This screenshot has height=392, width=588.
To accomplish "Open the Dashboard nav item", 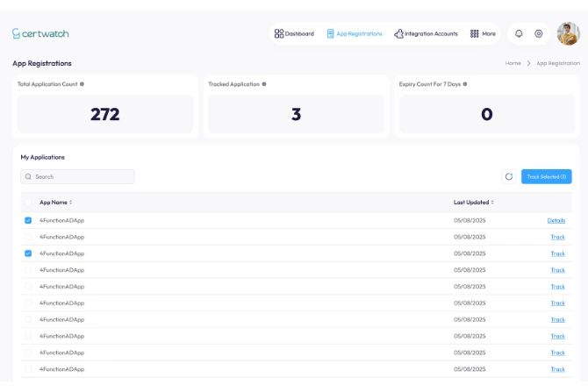I will click(x=294, y=33).
